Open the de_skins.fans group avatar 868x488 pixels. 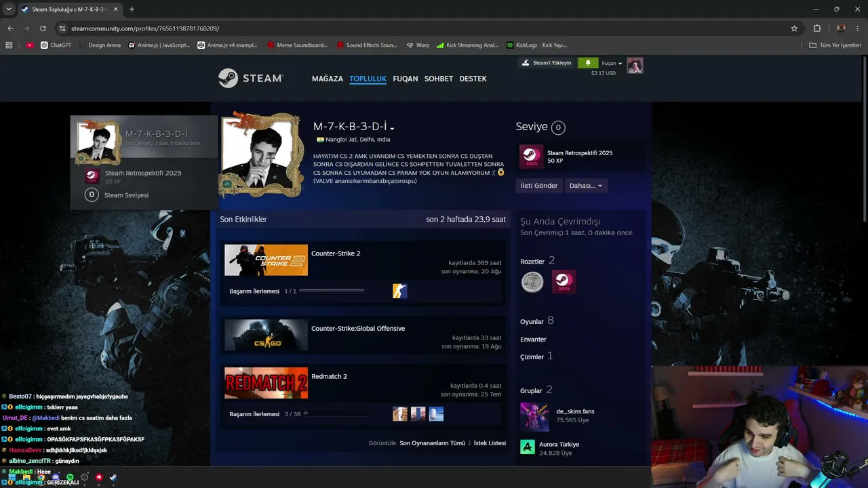pyautogui.click(x=535, y=417)
